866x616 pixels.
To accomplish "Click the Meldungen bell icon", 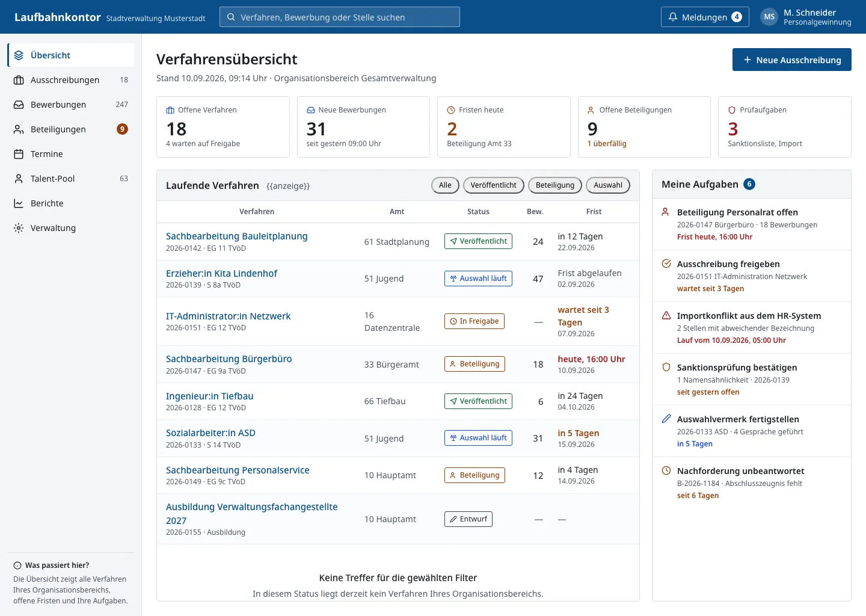I will pyautogui.click(x=673, y=17).
